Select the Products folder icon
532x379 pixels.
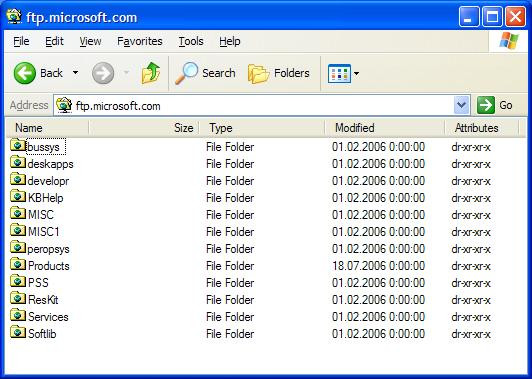coord(18,264)
